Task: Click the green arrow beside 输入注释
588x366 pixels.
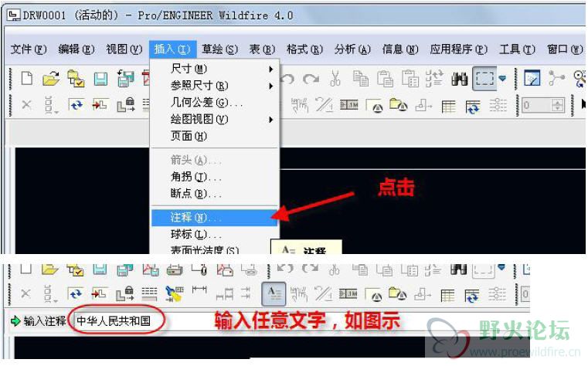Action: pos(15,321)
